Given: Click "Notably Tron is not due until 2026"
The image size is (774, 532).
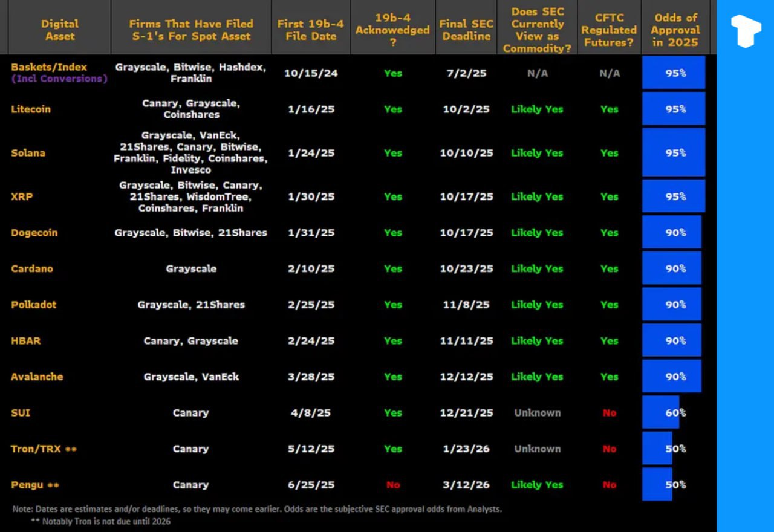Looking at the screenshot, I should click(x=101, y=521).
